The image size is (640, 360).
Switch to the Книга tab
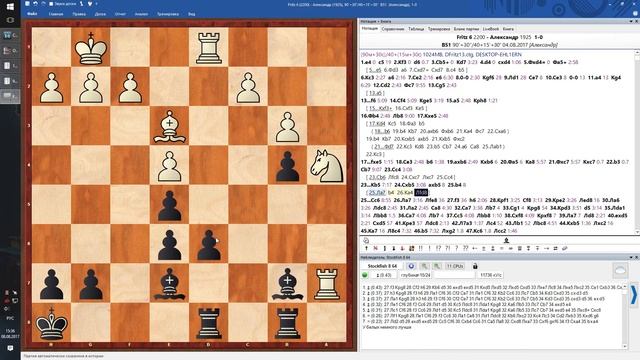(x=508, y=29)
